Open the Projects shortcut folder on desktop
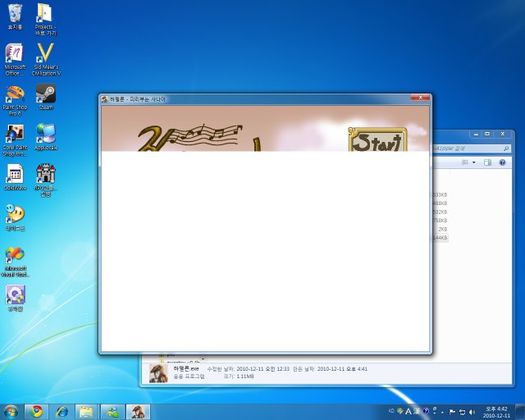The width and height of the screenshot is (525, 420). pos(46,20)
